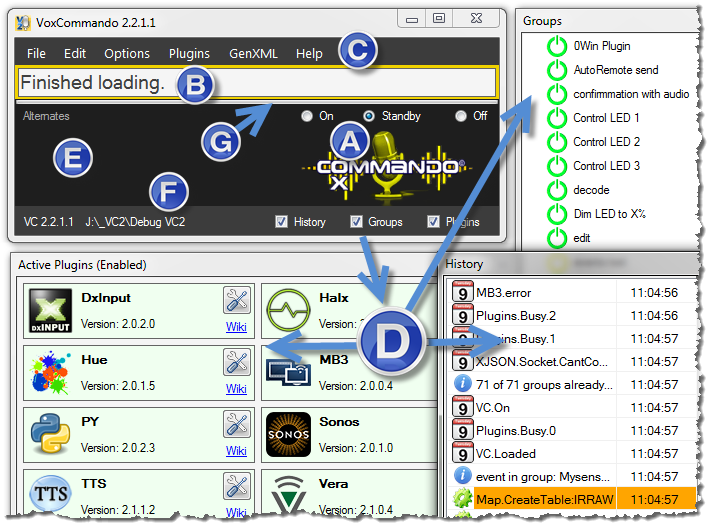Open TTS plugin settings tools icon
712x528 pixels.
click(x=237, y=486)
